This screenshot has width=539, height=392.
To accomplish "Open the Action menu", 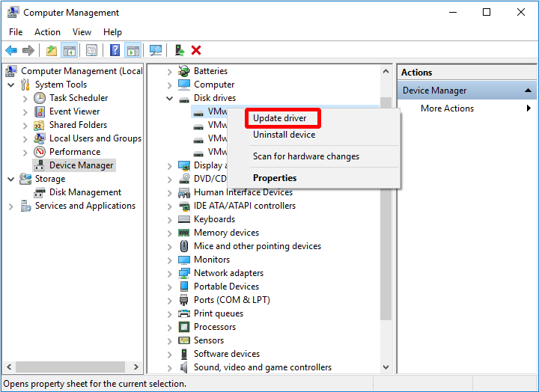I will 47,32.
